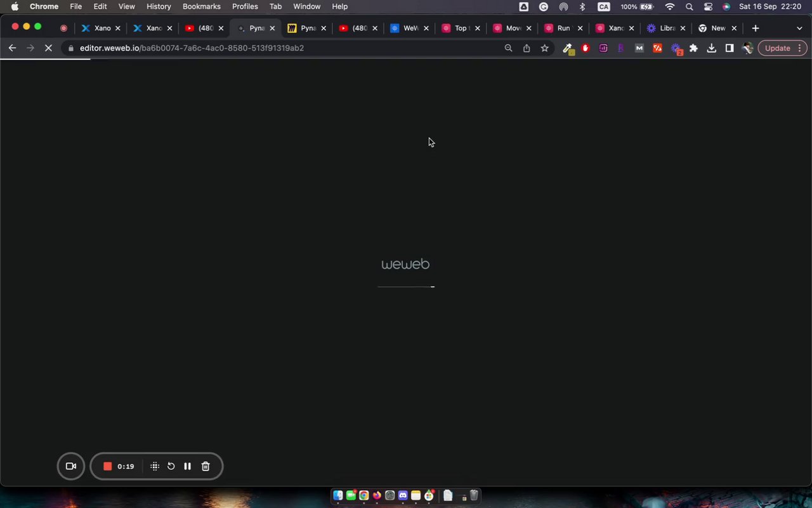Share this page via the share icon
812x508 pixels.
point(527,48)
